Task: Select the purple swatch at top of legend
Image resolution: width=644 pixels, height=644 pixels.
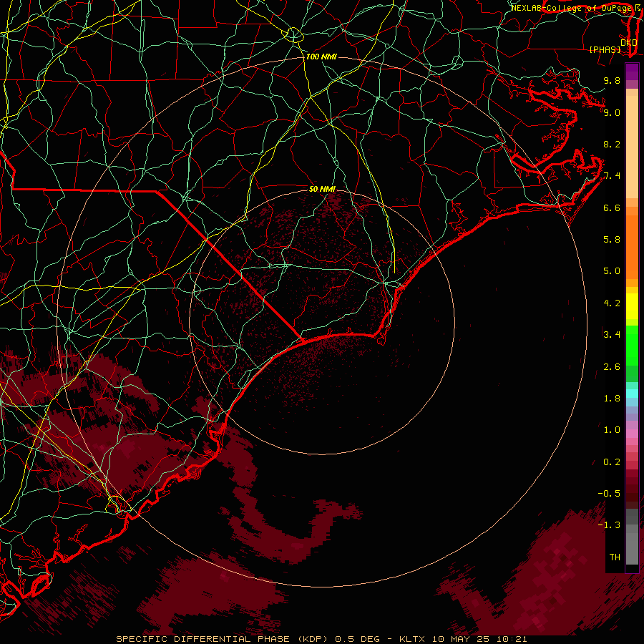Action: (x=632, y=72)
